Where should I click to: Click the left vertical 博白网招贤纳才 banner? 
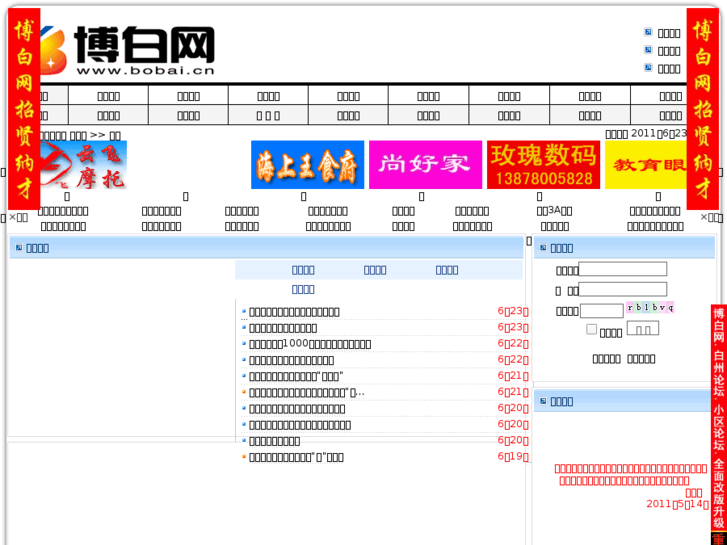click(x=24, y=109)
